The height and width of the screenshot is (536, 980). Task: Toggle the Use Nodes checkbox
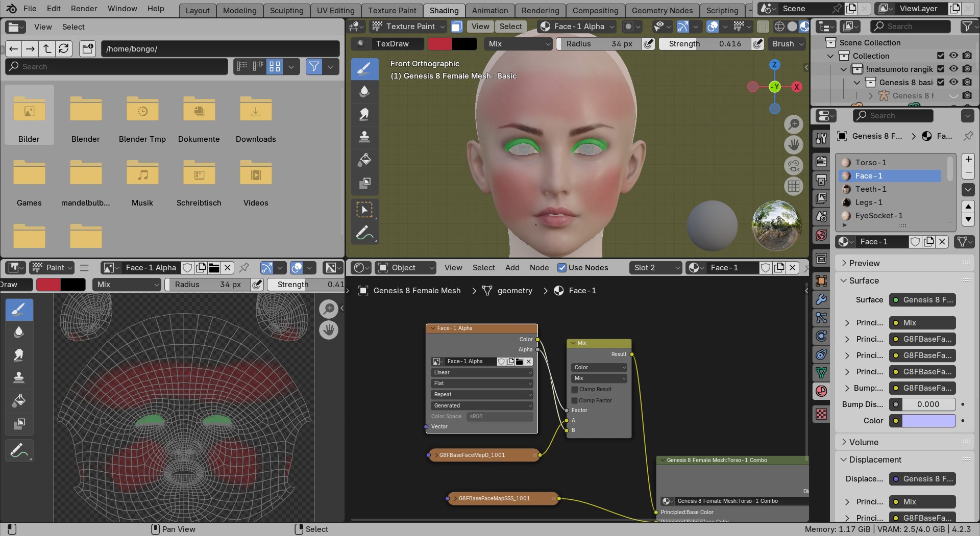[x=562, y=268]
